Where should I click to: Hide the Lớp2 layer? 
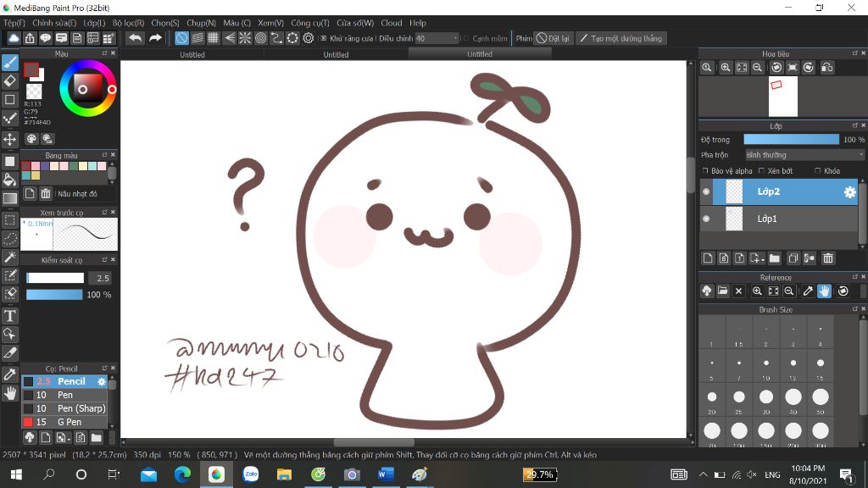[706, 192]
